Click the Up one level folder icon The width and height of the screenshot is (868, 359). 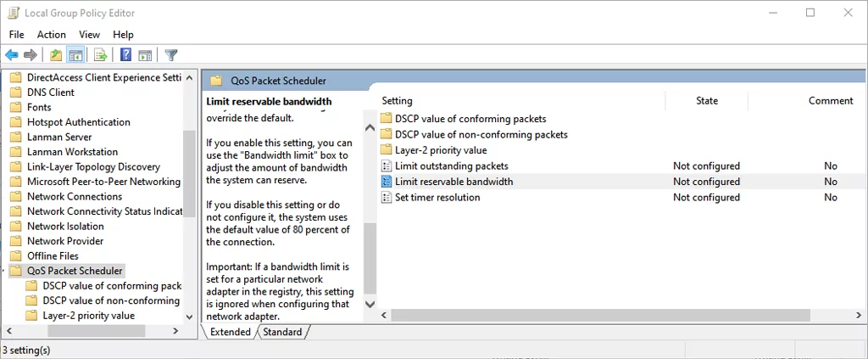(x=56, y=55)
